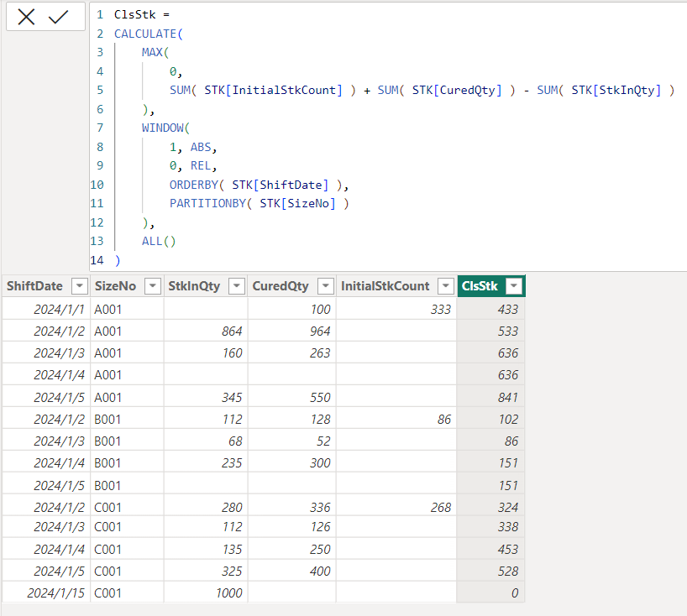The image size is (687, 616).
Task: Click MAX( in formula line 3
Action: pos(155,53)
